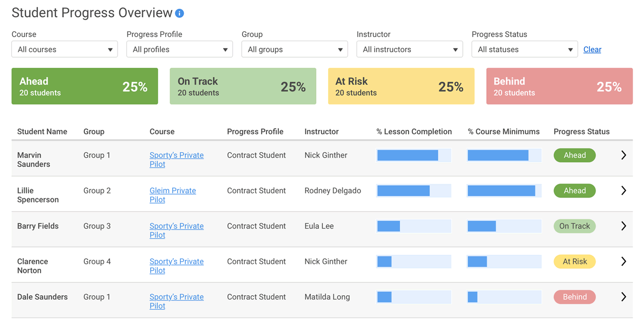The image size is (644, 327).
Task: Open the Progress Profile dropdown
Action: click(x=179, y=49)
